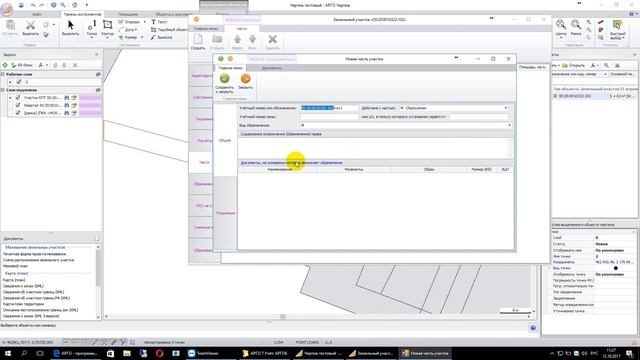This screenshot has height=360, width=640.
Task: Click the Down arrow in land plot window
Action: (252, 42)
